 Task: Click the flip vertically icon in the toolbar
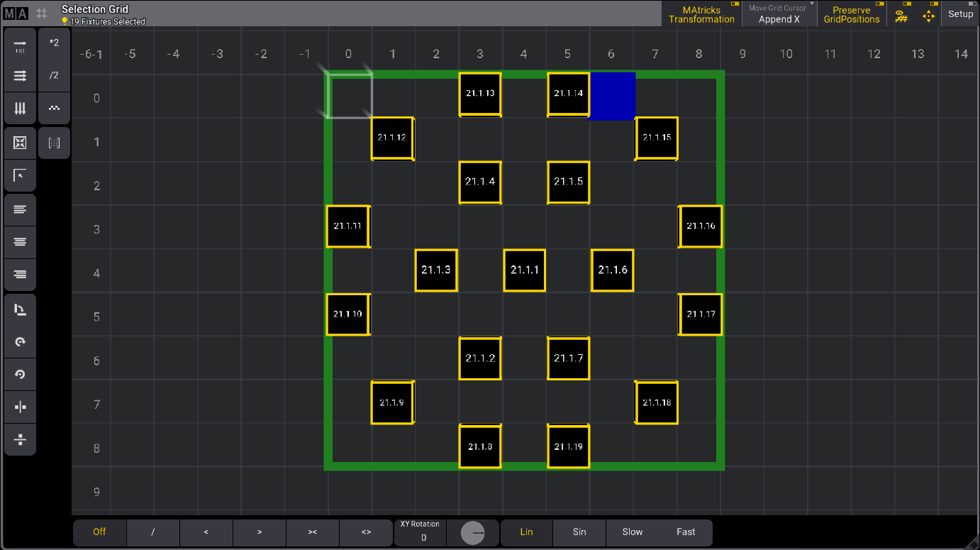click(x=19, y=439)
